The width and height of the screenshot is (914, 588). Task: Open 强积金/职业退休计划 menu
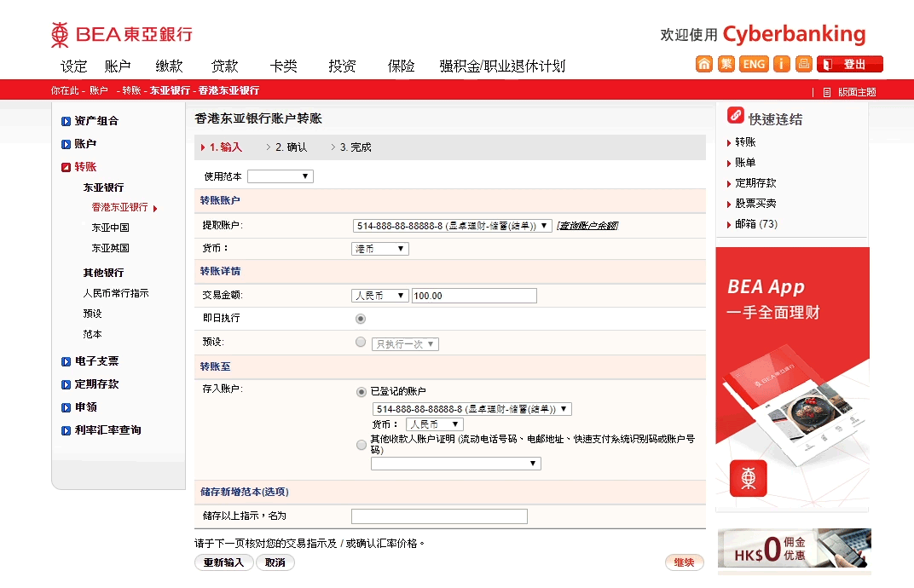(x=502, y=66)
